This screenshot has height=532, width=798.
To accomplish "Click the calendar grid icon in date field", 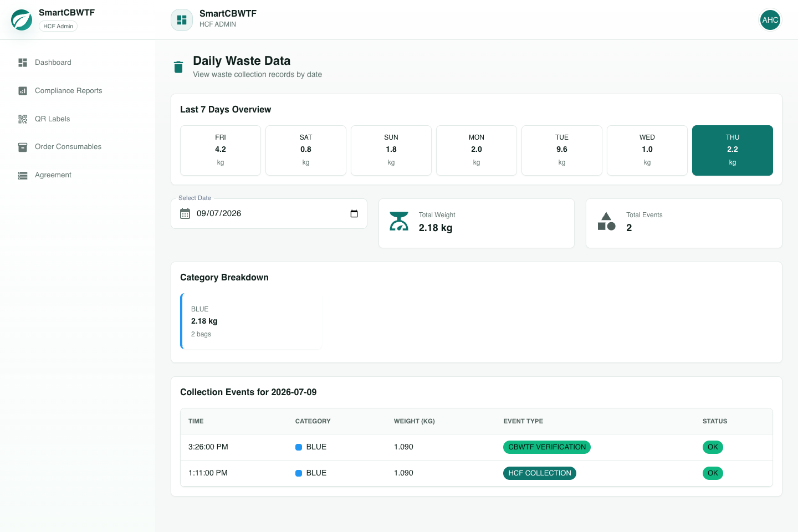I will click(x=185, y=213).
